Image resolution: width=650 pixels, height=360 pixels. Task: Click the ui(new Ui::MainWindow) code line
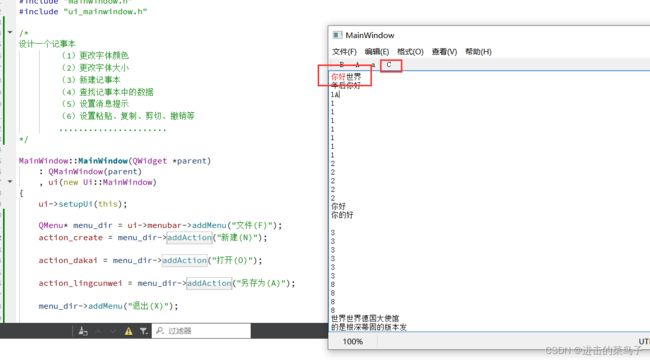point(102,182)
